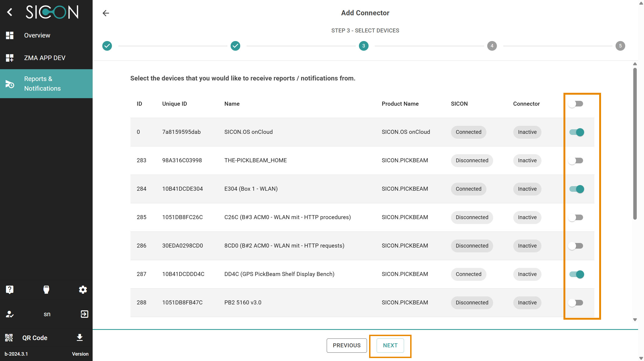Select Reports & Notifications menu item
Screen dimensions: 644x361
pyautogui.click(x=42, y=84)
